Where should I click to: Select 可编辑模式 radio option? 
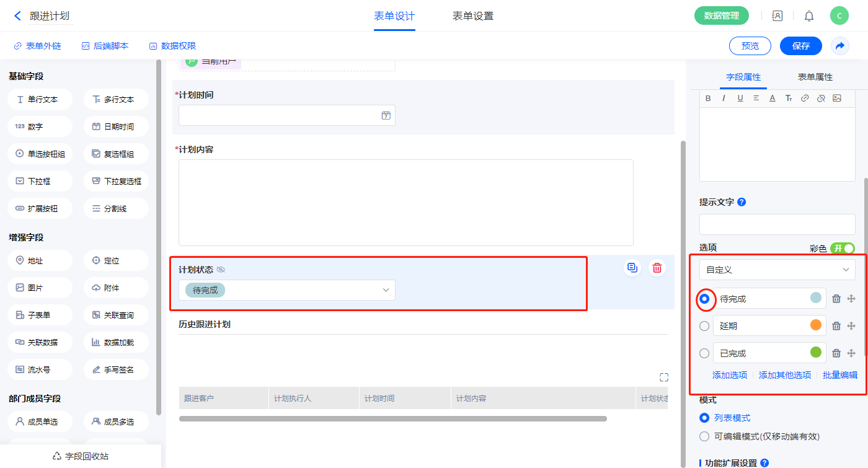coord(704,436)
